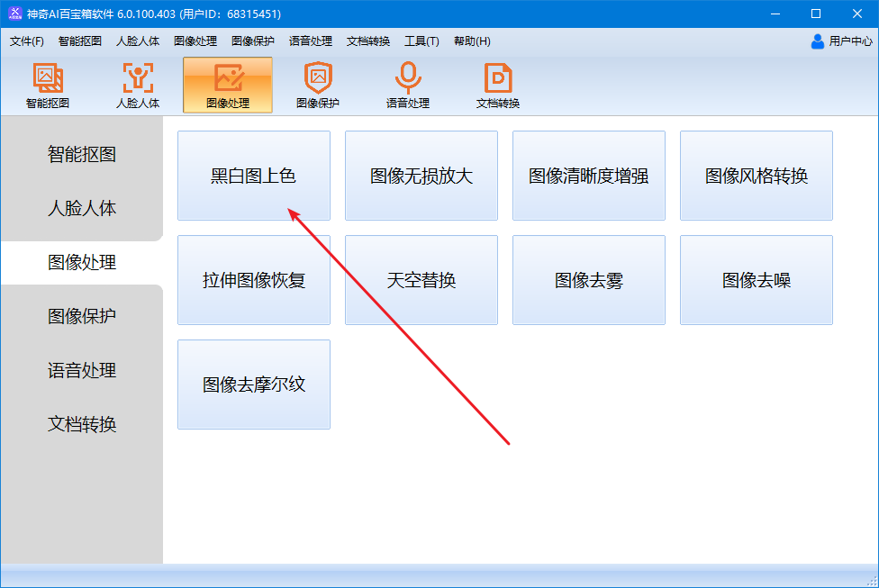Open the 文档转换 document toolbar icon
Screen dimensions: 879x588
click(x=498, y=86)
